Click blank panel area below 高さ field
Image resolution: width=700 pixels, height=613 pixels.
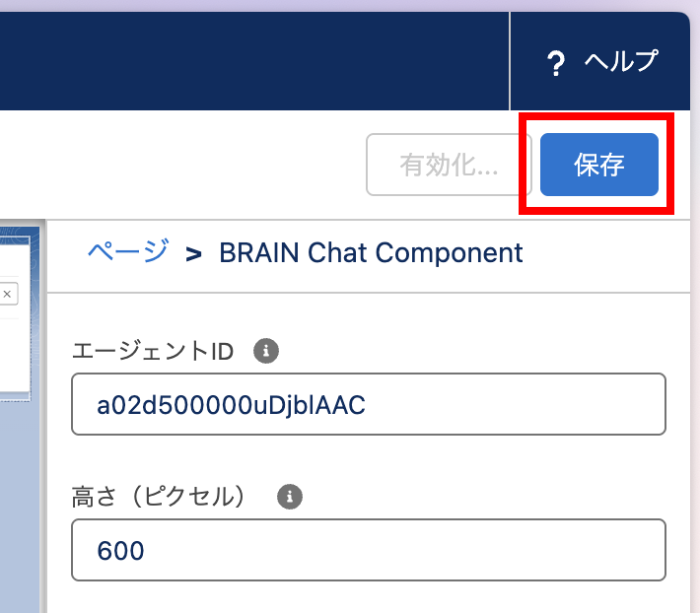click(368, 596)
